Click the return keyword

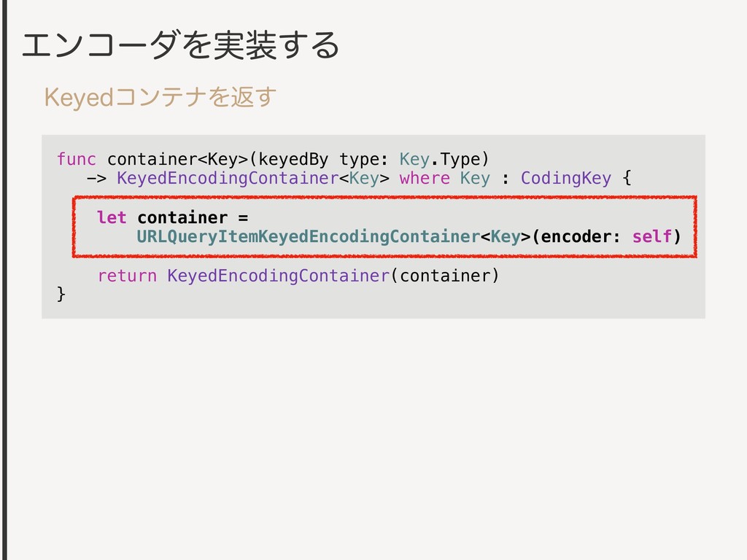pyautogui.click(x=127, y=276)
